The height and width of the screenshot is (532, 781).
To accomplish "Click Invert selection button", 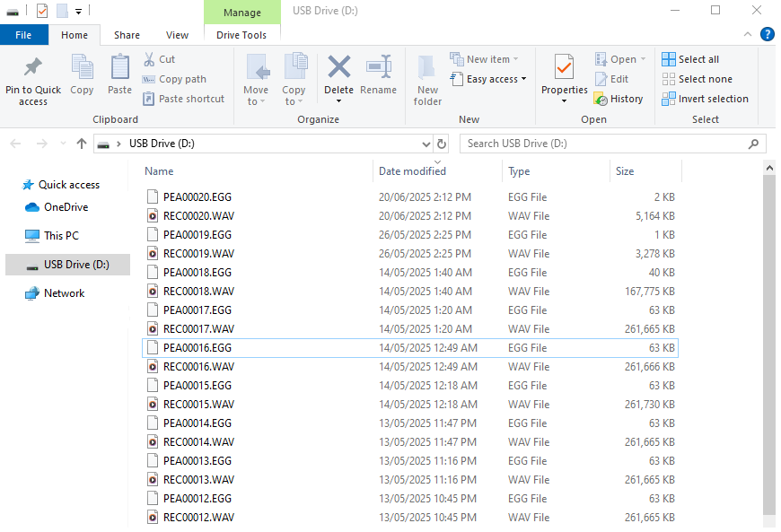I will [x=705, y=99].
